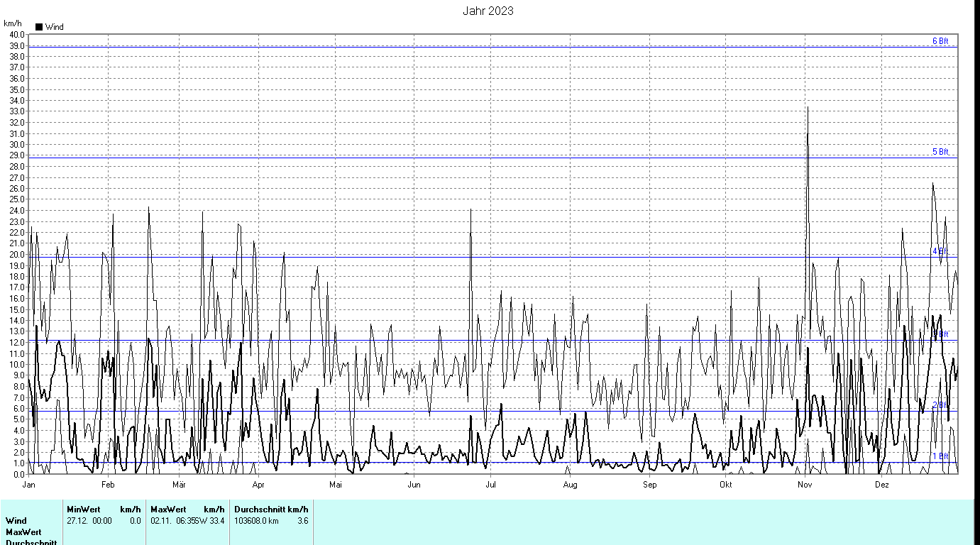This screenshot has height=545, width=980.
Task: Click the black Wind legend color square
Action: click(x=39, y=27)
